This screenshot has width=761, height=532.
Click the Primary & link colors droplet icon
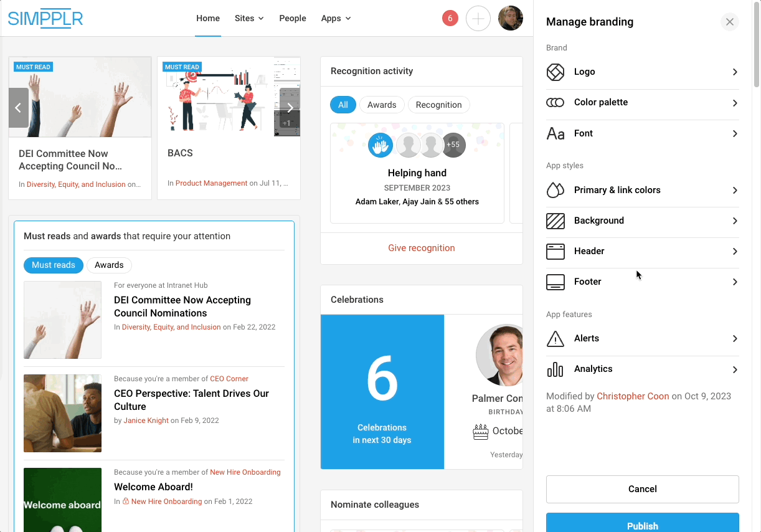point(555,191)
